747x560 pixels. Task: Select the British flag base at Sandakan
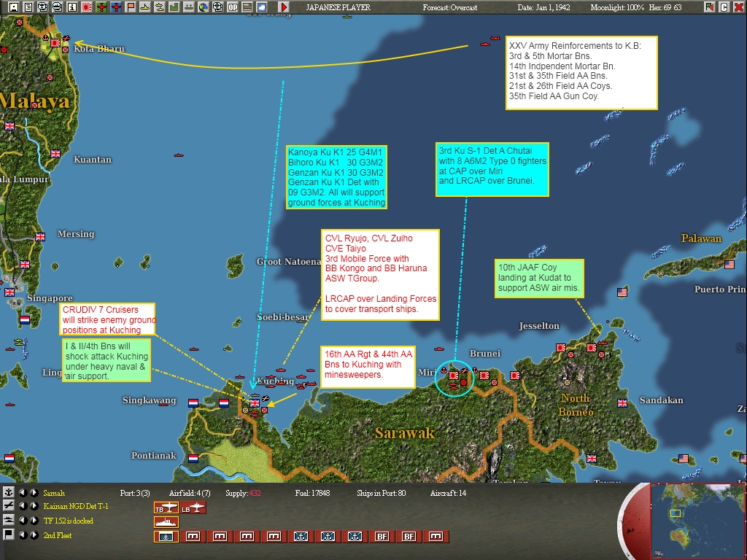622,403
